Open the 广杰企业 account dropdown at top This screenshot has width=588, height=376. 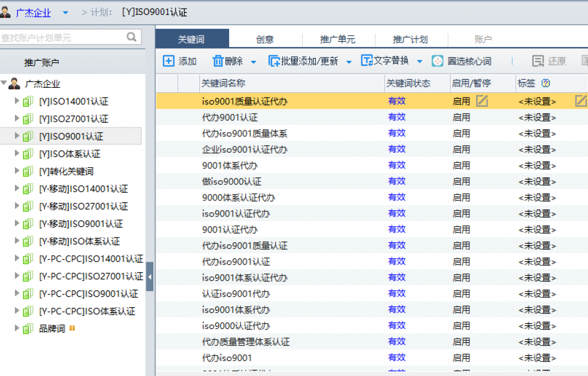(65, 12)
